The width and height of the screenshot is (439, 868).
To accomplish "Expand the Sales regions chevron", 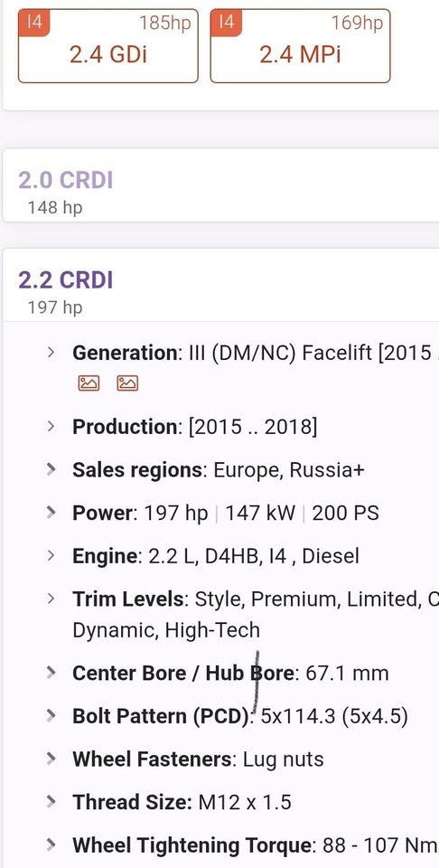I will pyautogui.click(x=51, y=469).
